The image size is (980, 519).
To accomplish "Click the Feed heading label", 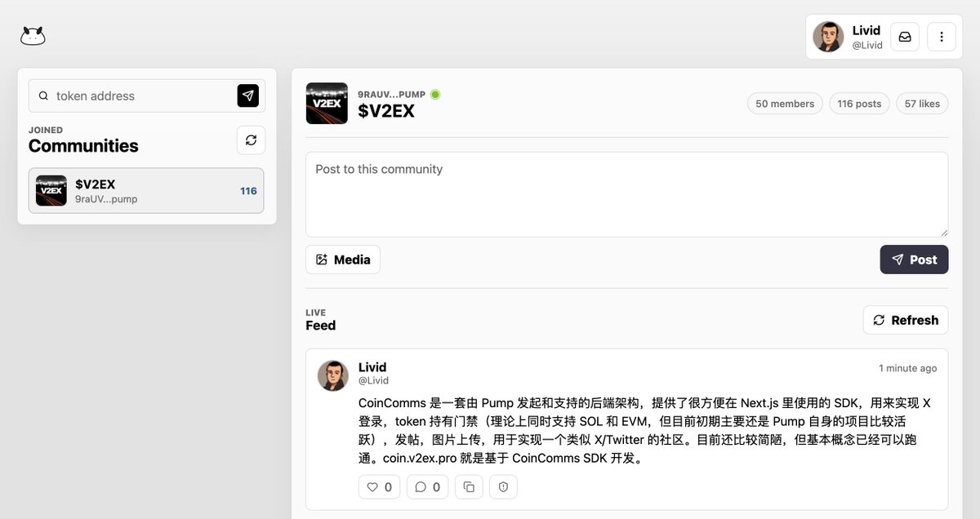I will [x=321, y=326].
